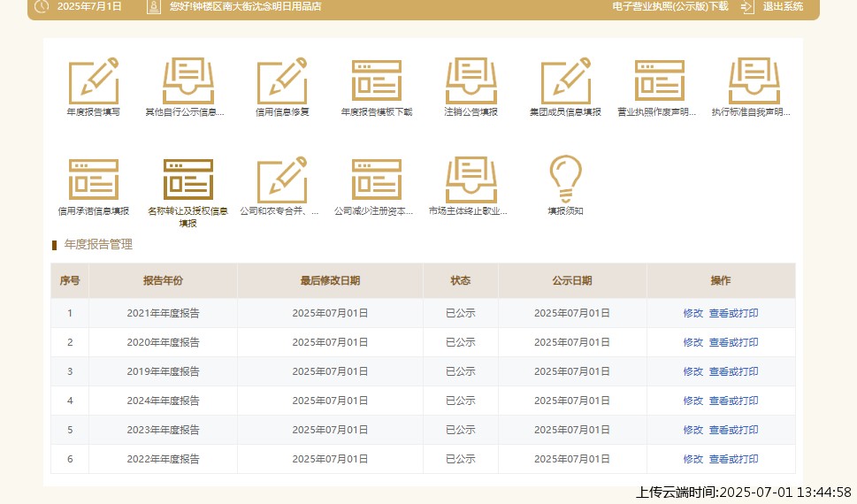Viewport: 857px width, 504px height.
Task: Click 修改 for the 2022年年度报告
Action: (x=693, y=459)
